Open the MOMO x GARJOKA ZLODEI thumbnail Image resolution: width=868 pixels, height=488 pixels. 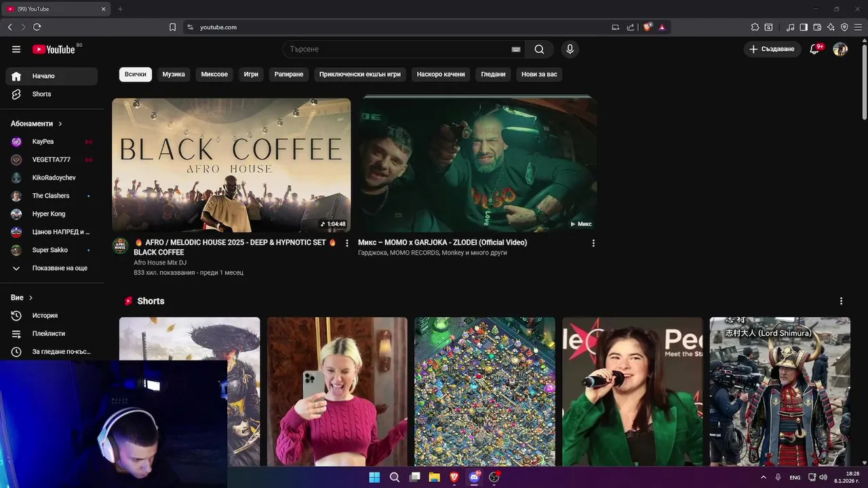coord(477,165)
